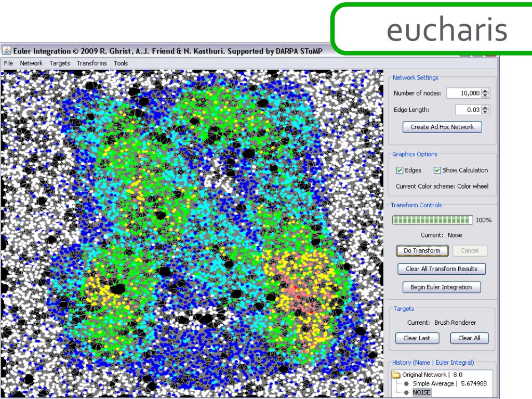Toggle the Edges checkbox
Viewport: 532px width, 399px height.
coord(400,170)
